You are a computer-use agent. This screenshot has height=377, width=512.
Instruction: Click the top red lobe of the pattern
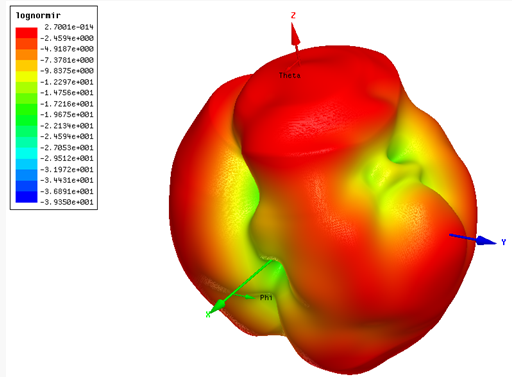(317, 103)
